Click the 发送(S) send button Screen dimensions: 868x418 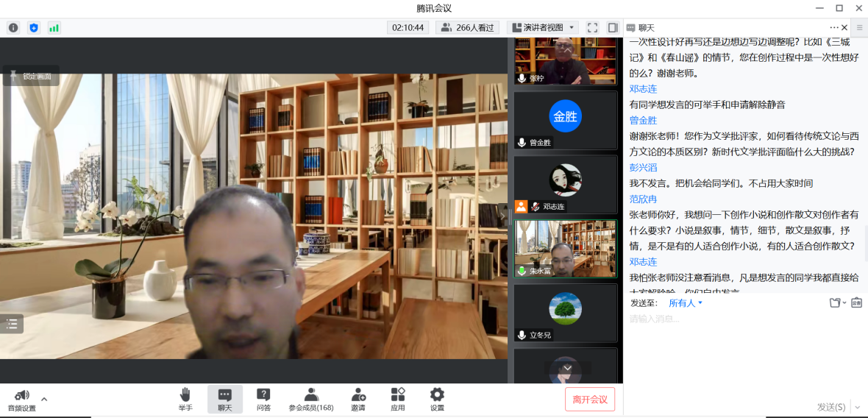tap(831, 407)
